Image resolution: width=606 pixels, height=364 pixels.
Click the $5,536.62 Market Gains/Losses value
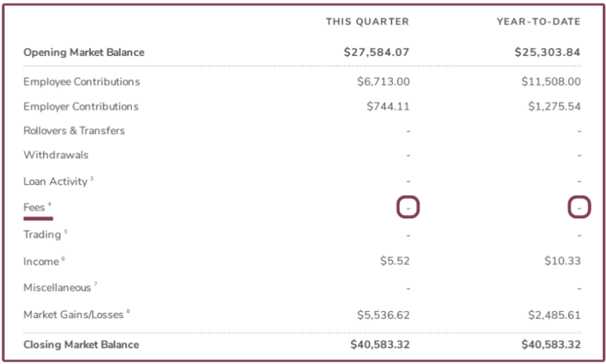click(383, 315)
